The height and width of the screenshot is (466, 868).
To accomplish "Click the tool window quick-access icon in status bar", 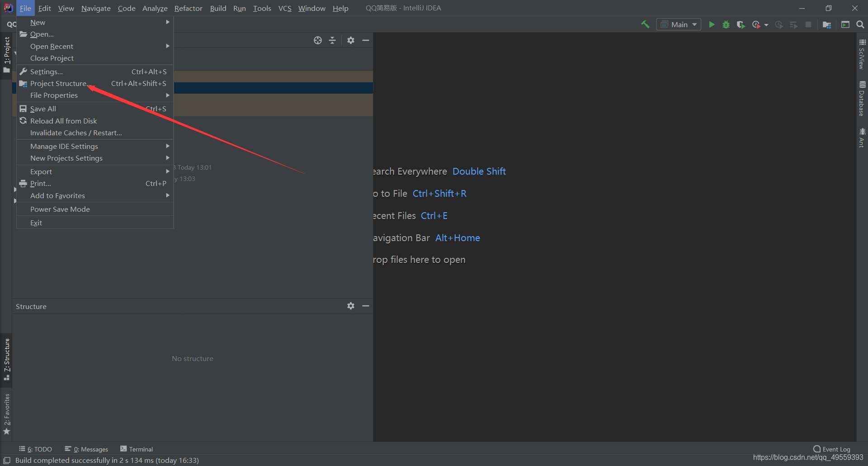I will [x=7, y=460].
